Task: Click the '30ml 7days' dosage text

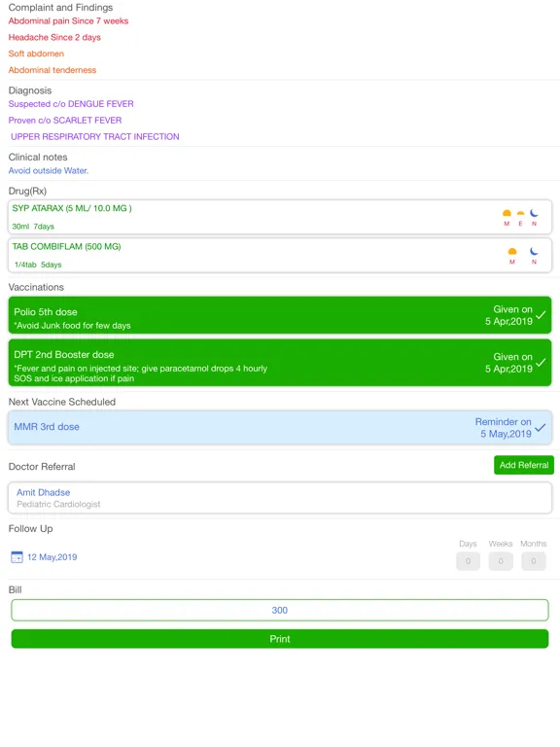Action: (x=33, y=227)
